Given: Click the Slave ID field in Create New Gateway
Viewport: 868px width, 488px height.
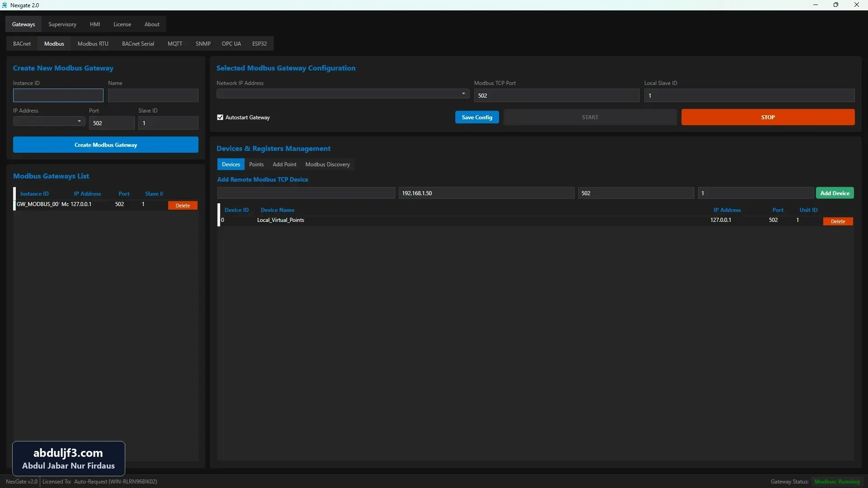Looking at the screenshot, I should pyautogui.click(x=168, y=123).
